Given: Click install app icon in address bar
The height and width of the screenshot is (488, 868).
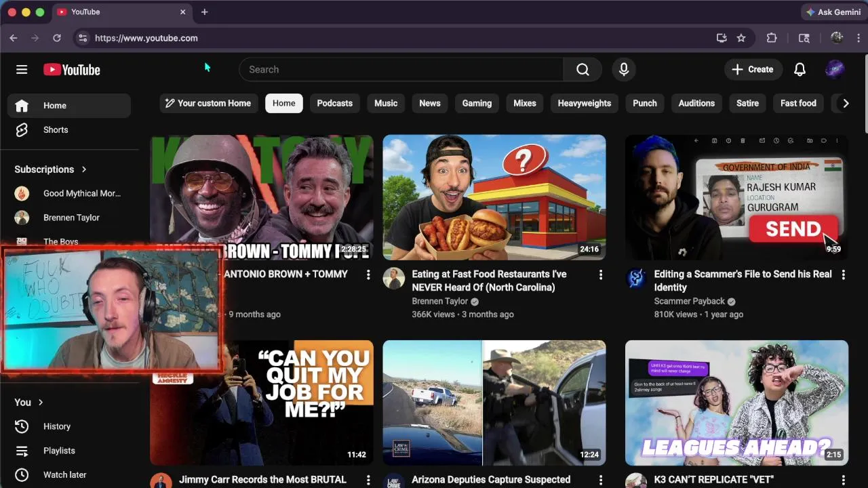Looking at the screenshot, I should (722, 38).
